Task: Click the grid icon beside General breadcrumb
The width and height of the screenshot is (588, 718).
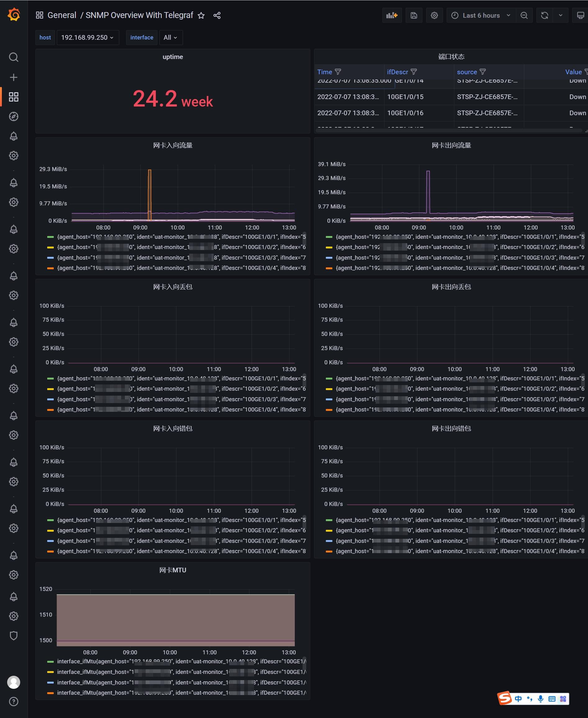Action: pos(40,15)
